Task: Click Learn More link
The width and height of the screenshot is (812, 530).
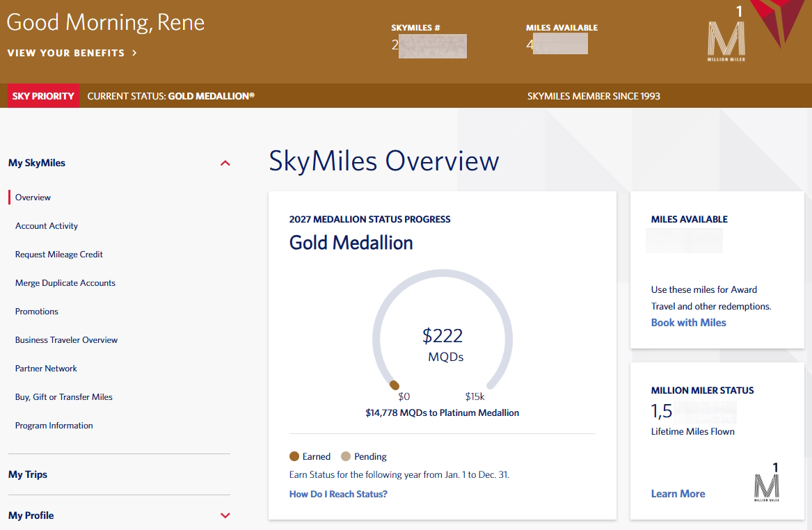Action: (x=678, y=494)
